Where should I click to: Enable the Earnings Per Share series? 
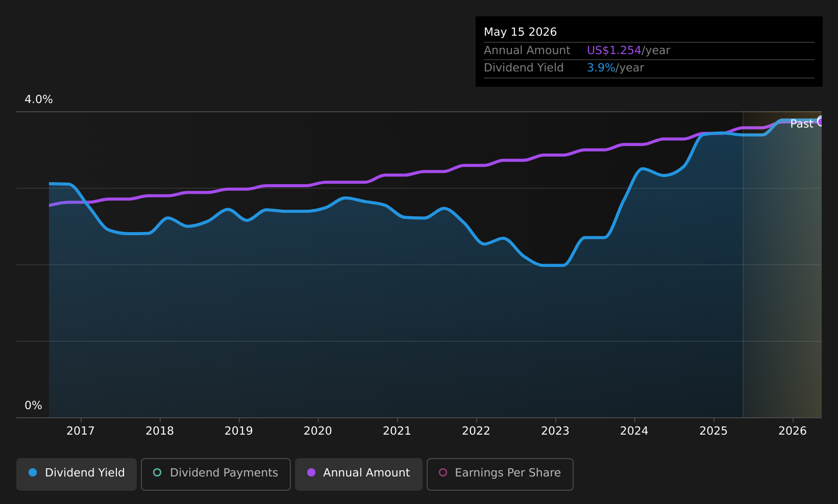click(x=500, y=474)
